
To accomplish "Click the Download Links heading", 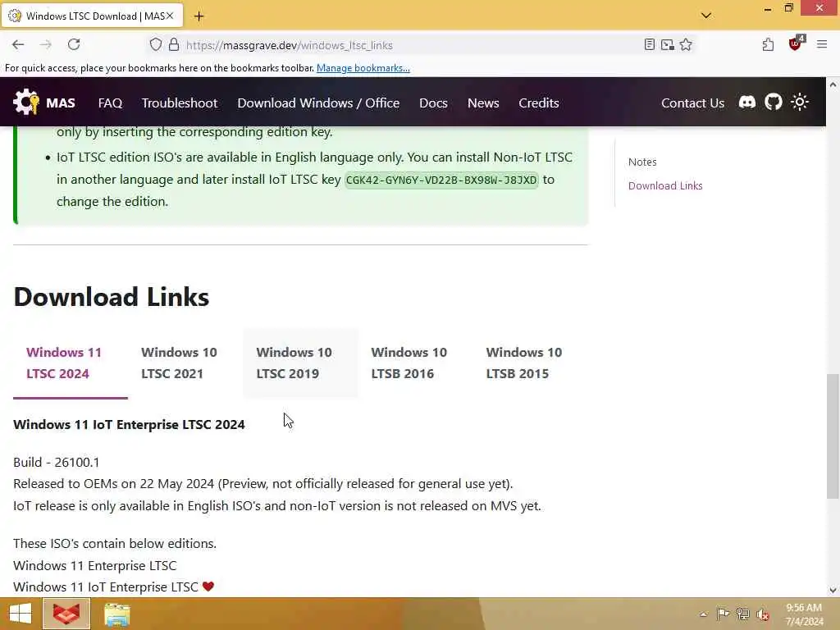I will pyautogui.click(x=112, y=297).
